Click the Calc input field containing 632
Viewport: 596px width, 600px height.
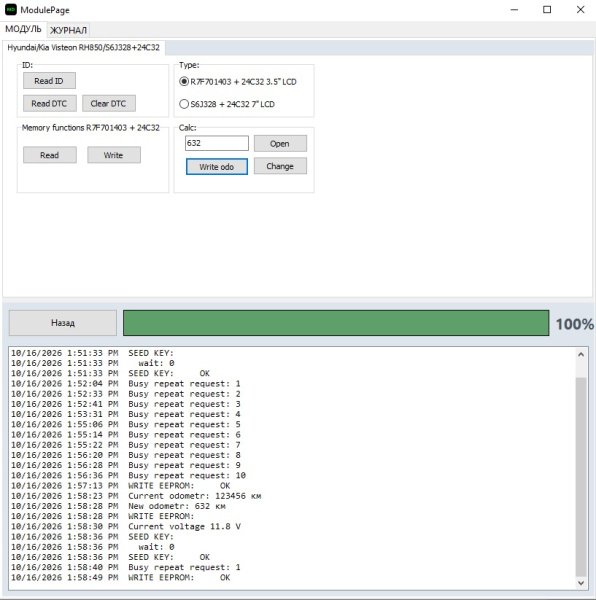click(217, 143)
